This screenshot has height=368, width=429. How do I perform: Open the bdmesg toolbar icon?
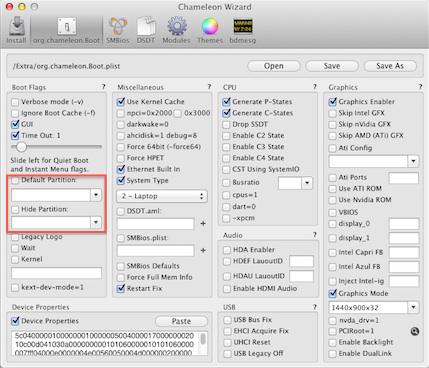pyautogui.click(x=243, y=30)
